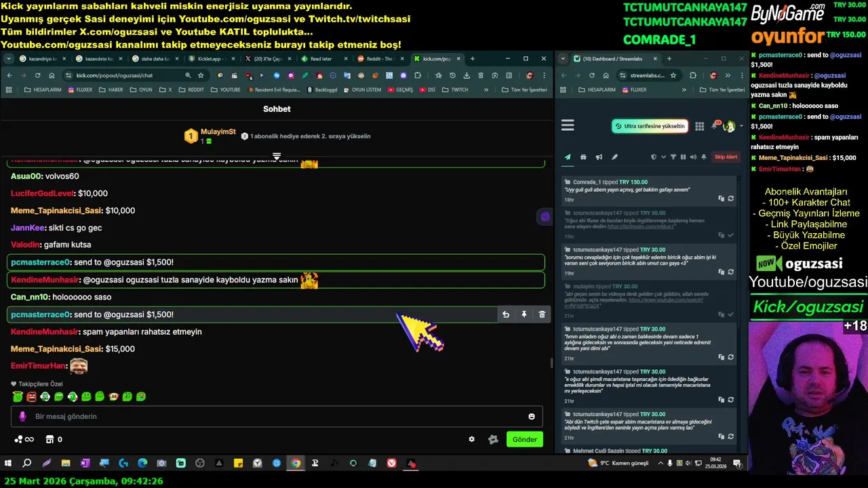Open KendineMunhasir username above Meme_Tapinakcisi_Sasi $15,000

(x=45, y=331)
